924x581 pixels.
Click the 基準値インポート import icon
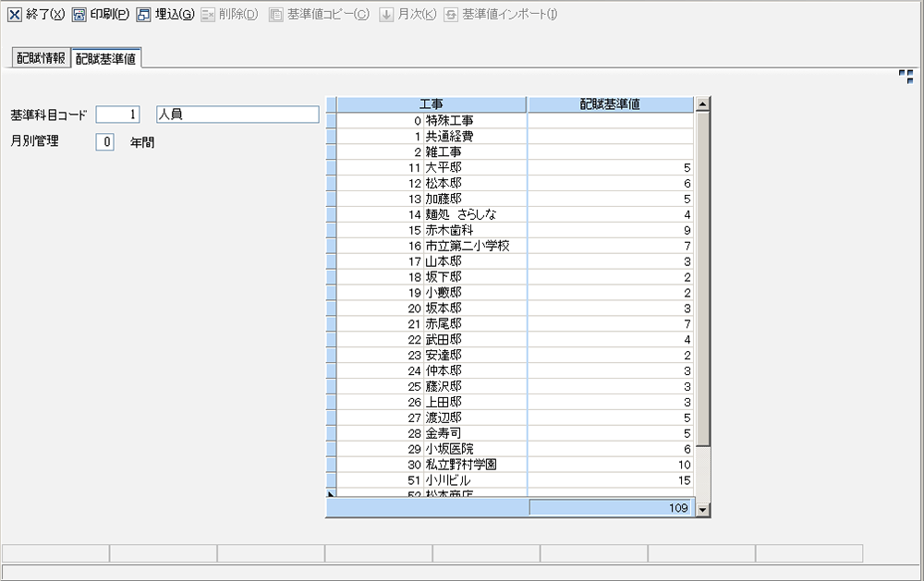coord(451,15)
